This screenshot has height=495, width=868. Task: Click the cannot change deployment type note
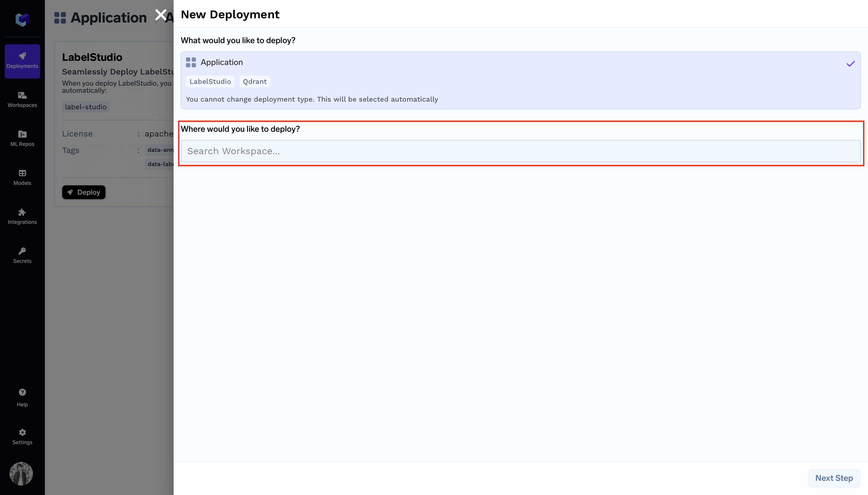[312, 99]
